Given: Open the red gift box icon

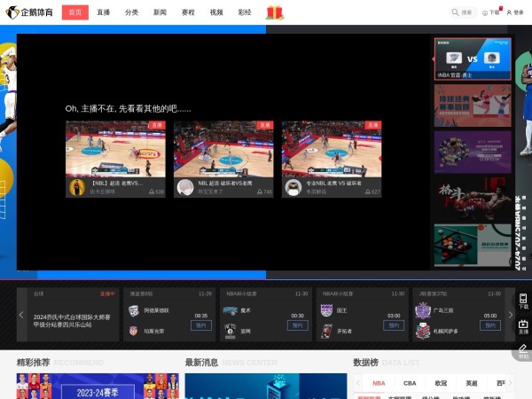Looking at the screenshot, I should click(x=275, y=12).
